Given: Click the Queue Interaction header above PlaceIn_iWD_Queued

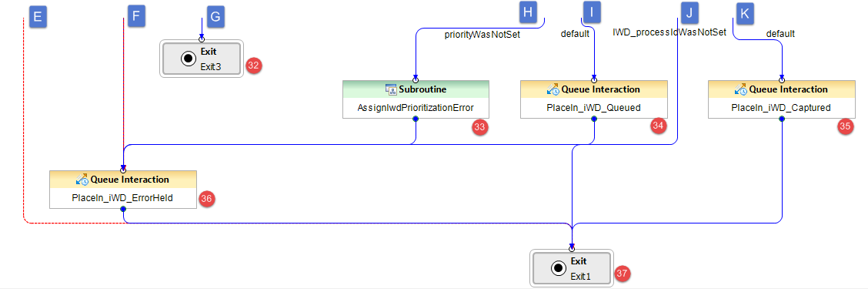Looking at the screenshot, I should tap(601, 89).
